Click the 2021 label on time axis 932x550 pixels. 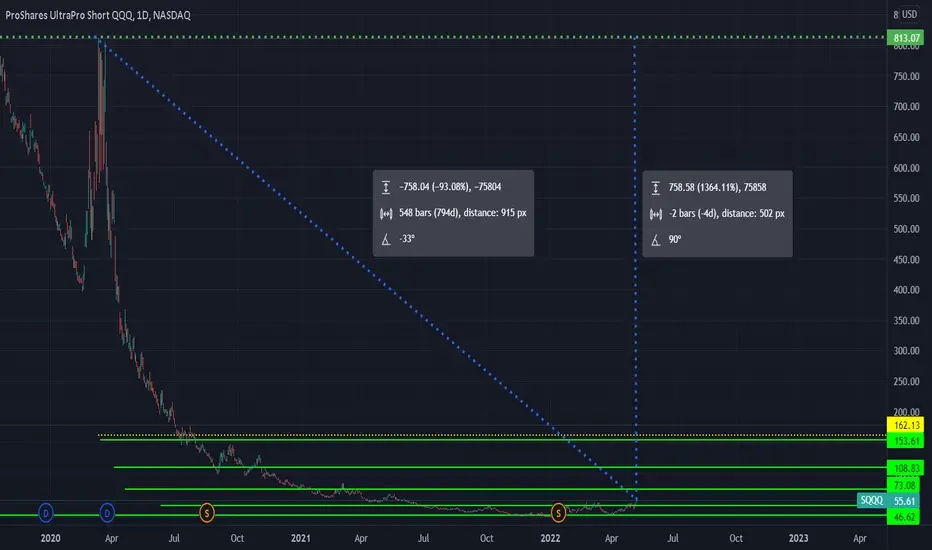pyautogui.click(x=301, y=538)
